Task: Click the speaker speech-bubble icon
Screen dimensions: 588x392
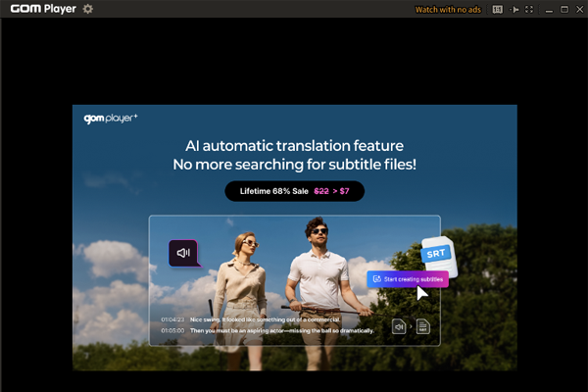Action: pyautogui.click(x=183, y=254)
